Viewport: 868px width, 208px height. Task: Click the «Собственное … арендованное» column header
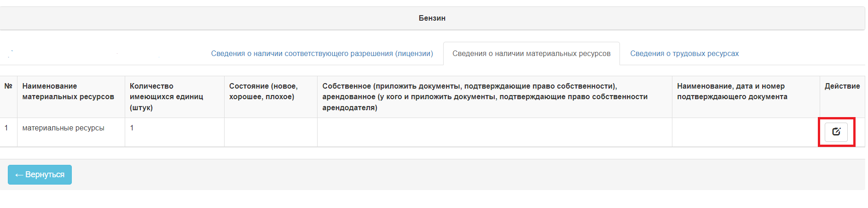[485, 97]
